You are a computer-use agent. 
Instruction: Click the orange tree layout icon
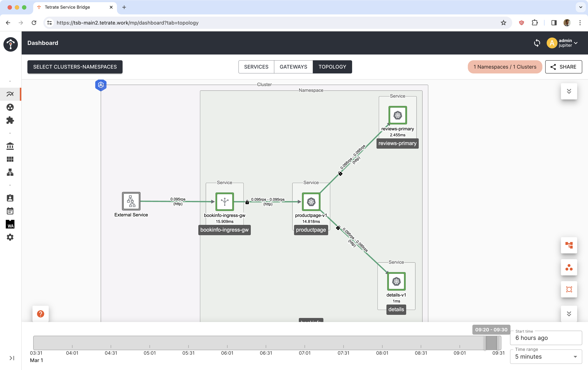tap(569, 245)
